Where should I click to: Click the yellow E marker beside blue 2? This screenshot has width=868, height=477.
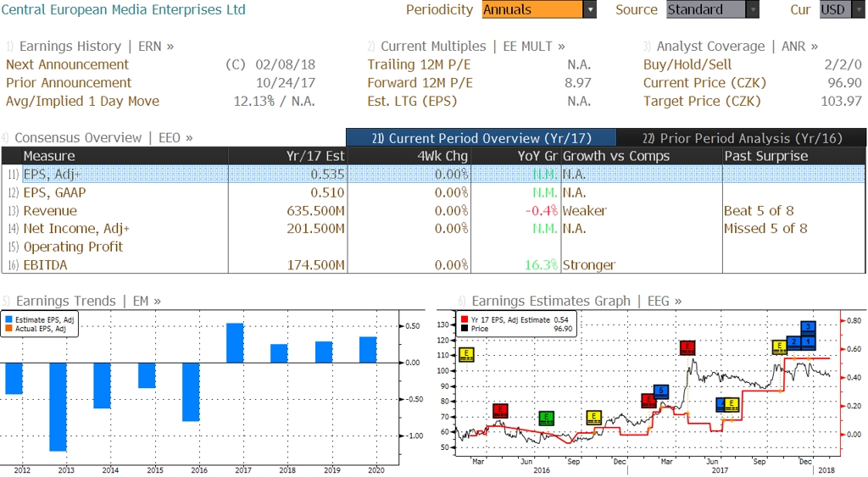pos(780,347)
